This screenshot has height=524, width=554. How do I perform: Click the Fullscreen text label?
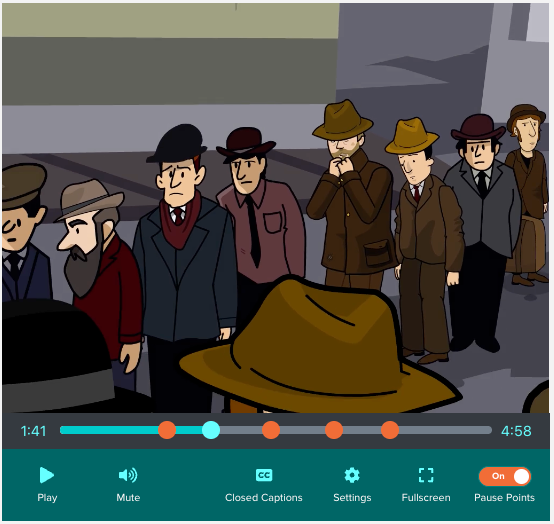coord(426,497)
